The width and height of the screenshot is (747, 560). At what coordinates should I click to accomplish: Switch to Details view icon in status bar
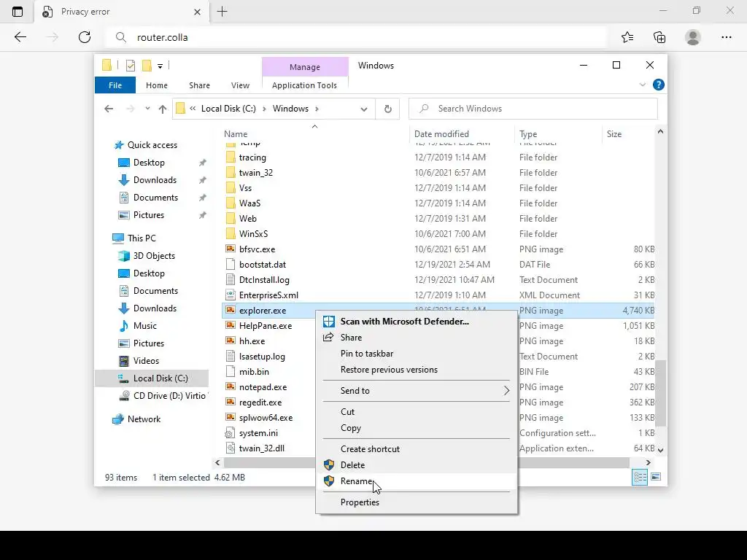[640, 477]
